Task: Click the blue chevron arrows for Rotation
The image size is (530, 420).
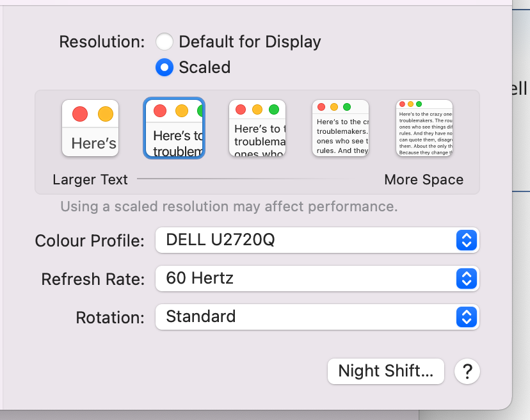Action: [467, 317]
